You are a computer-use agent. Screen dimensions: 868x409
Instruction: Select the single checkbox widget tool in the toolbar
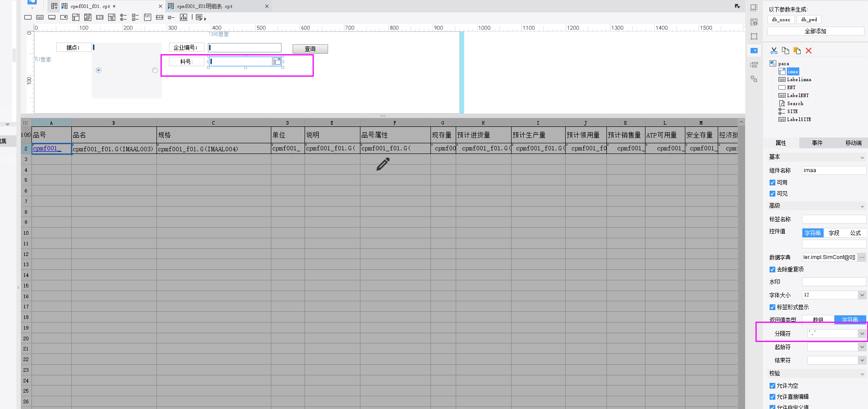click(172, 17)
